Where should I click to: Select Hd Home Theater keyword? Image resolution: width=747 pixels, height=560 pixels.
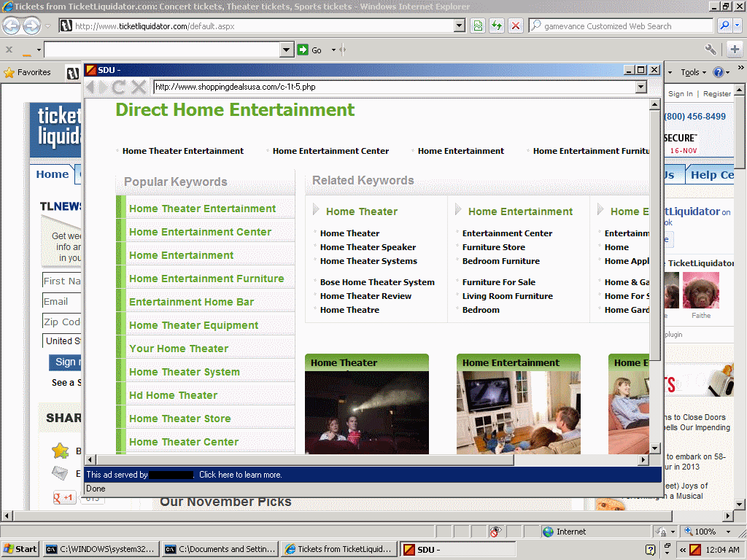pos(173,395)
